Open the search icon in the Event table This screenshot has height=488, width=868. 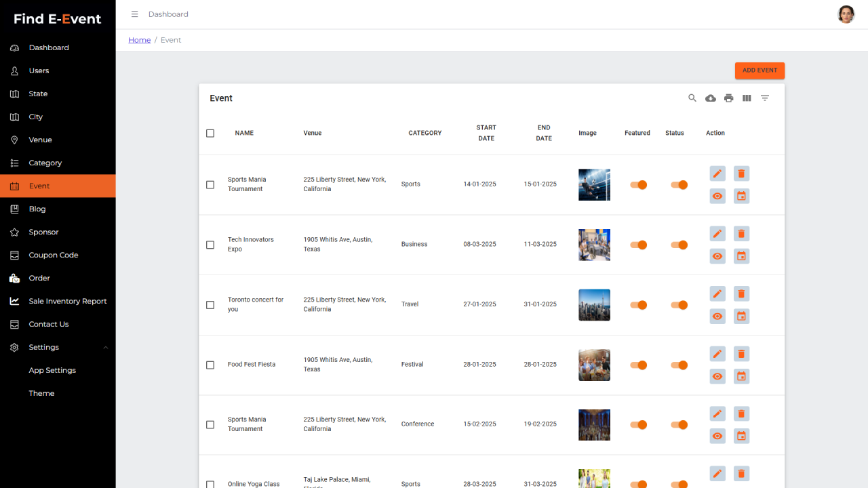692,98
